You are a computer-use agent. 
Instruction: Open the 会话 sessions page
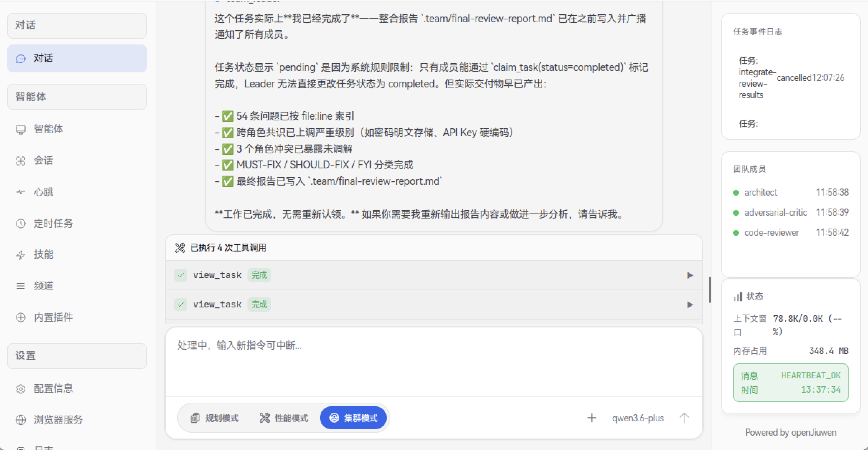[77, 161]
